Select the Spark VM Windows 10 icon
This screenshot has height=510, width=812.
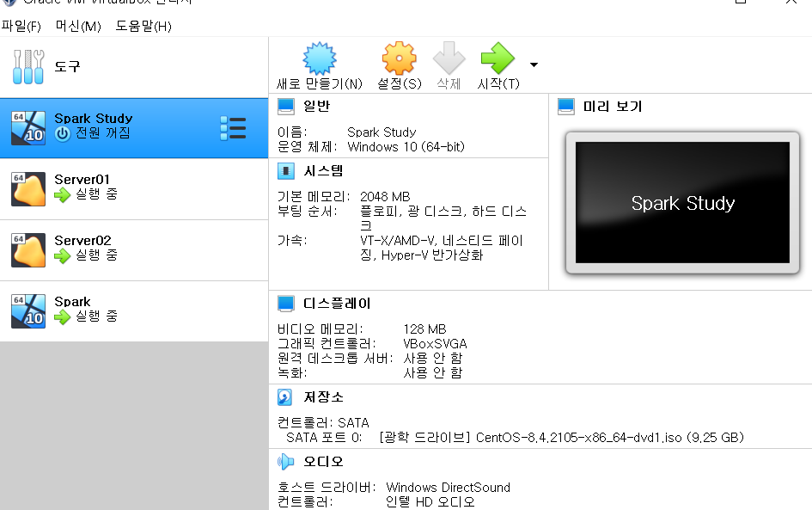[x=28, y=311]
